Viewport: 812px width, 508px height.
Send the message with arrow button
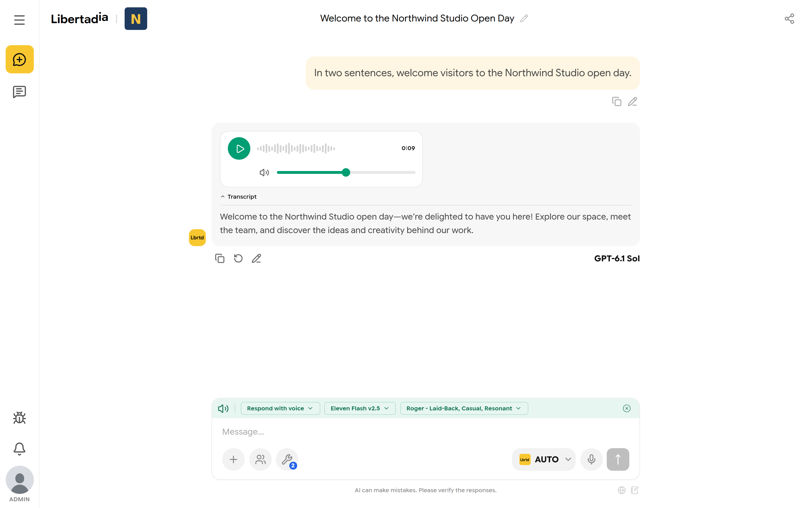[x=618, y=459]
